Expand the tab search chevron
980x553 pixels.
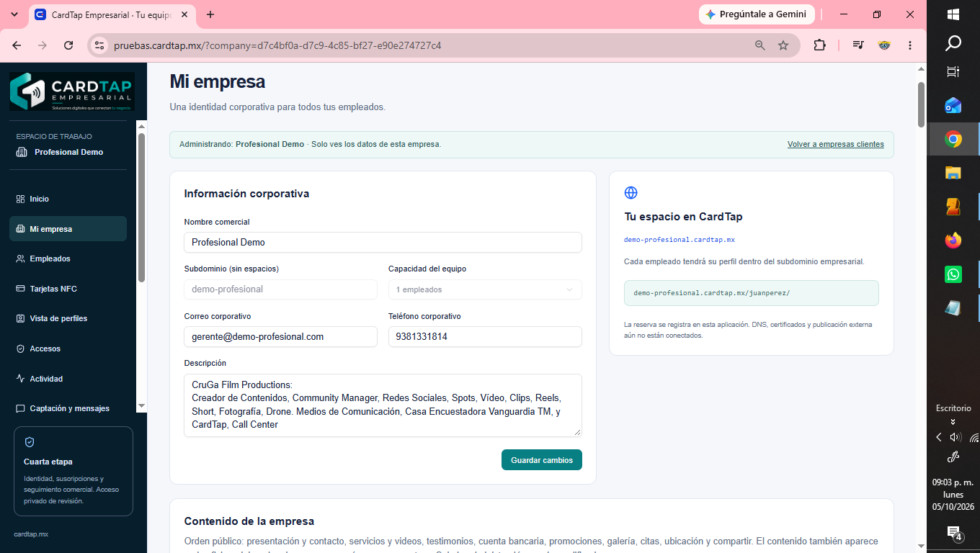click(x=14, y=14)
